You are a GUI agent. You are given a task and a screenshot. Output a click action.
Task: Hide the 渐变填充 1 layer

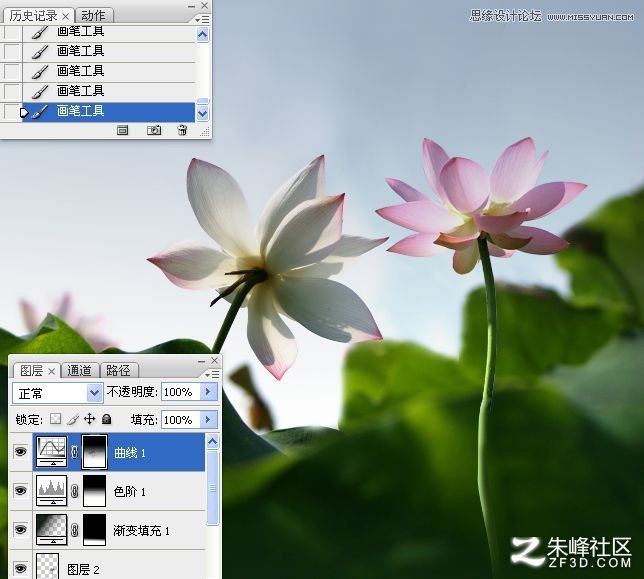[21, 530]
